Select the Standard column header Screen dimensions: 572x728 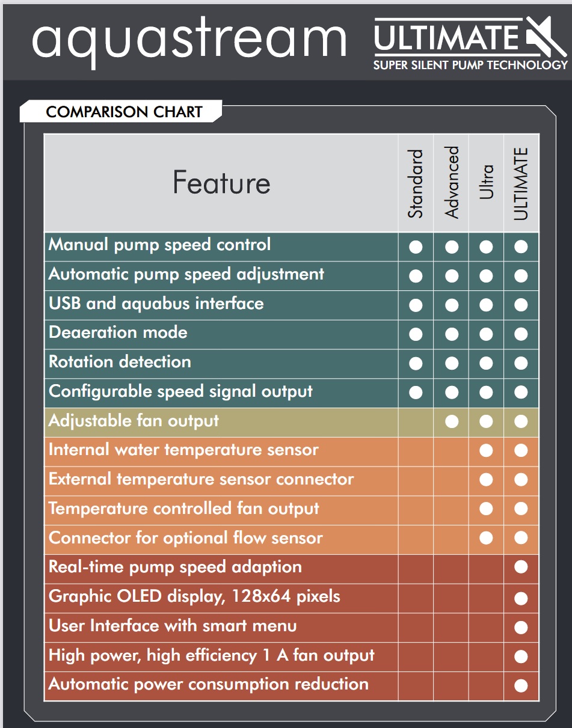click(x=416, y=183)
